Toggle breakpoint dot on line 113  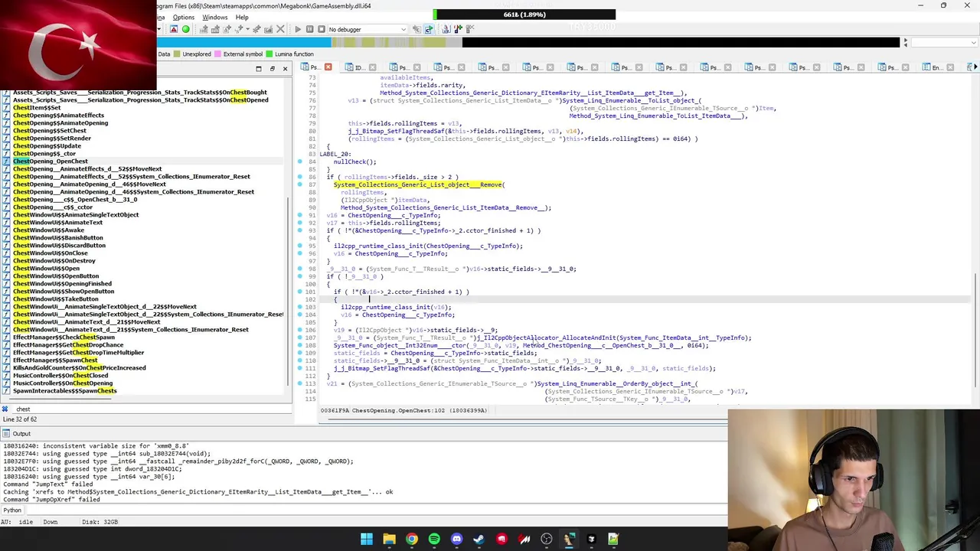[300, 383]
